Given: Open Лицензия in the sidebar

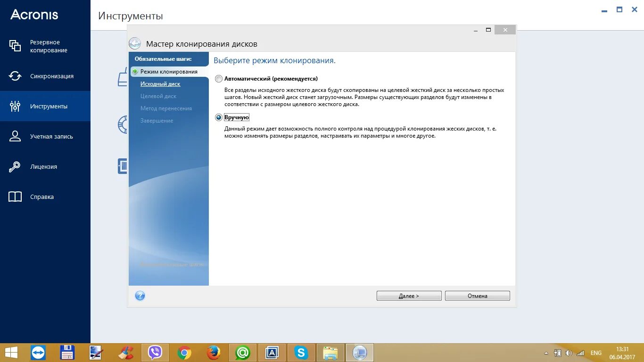Looking at the screenshot, I should point(45,166).
